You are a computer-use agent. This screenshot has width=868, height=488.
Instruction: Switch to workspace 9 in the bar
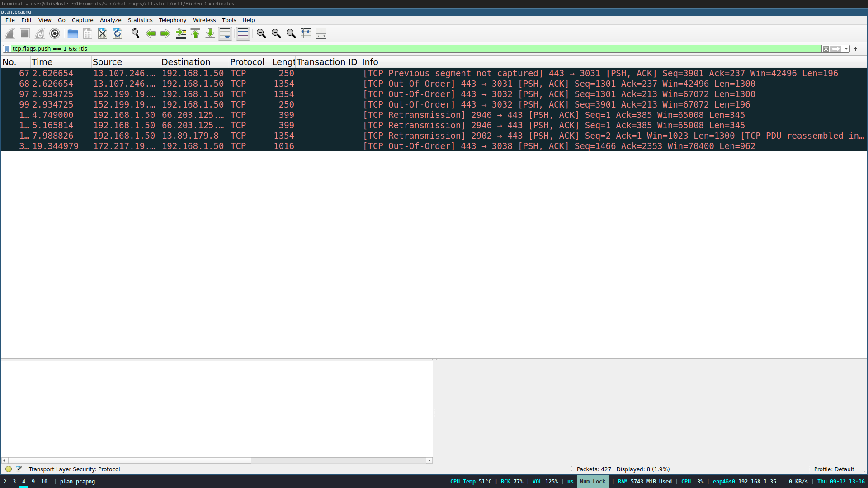33,482
